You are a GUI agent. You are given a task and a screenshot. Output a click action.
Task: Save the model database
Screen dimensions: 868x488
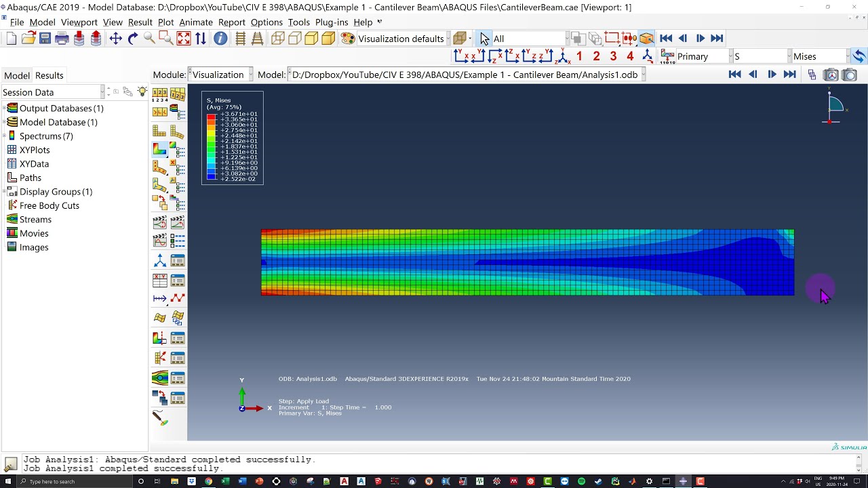[x=45, y=39]
